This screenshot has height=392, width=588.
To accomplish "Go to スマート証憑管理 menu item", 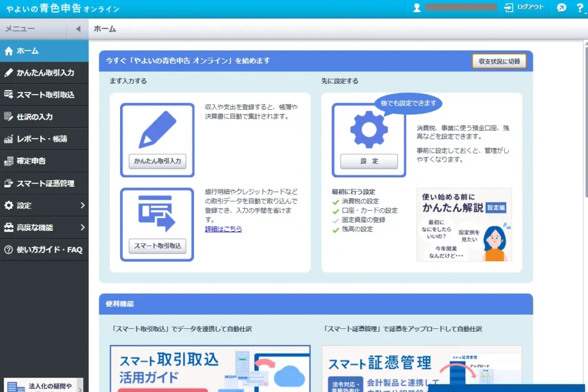I will pos(44,183).
